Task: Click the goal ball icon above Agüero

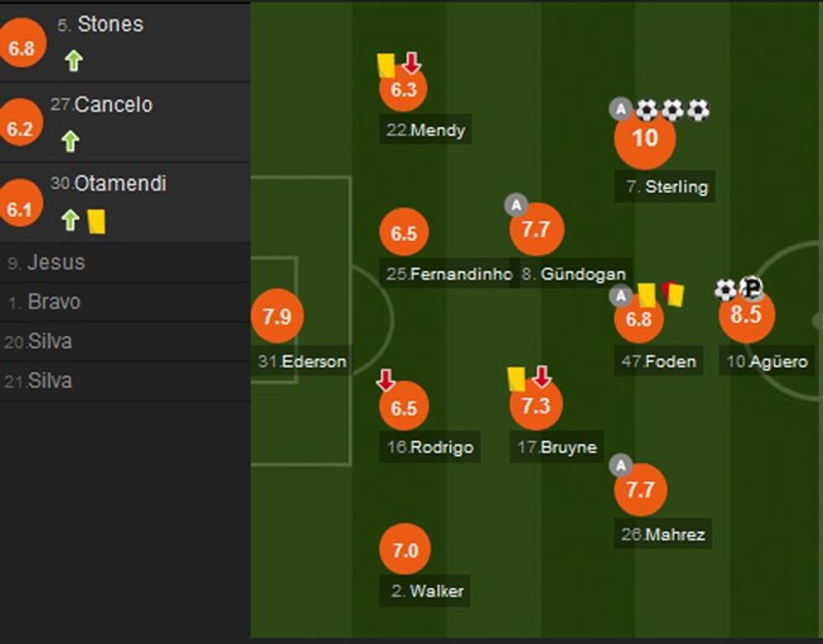Action: (x=726, y=290)
